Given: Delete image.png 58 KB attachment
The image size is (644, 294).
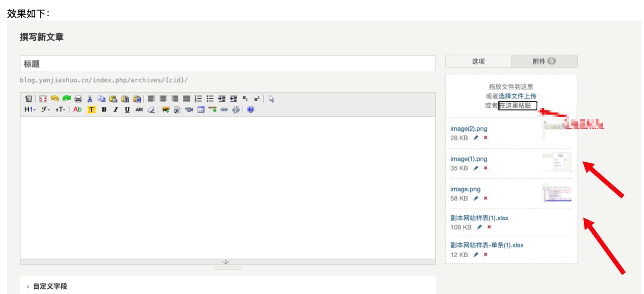Looking at the screenshot, I should [x=485, y=199].
